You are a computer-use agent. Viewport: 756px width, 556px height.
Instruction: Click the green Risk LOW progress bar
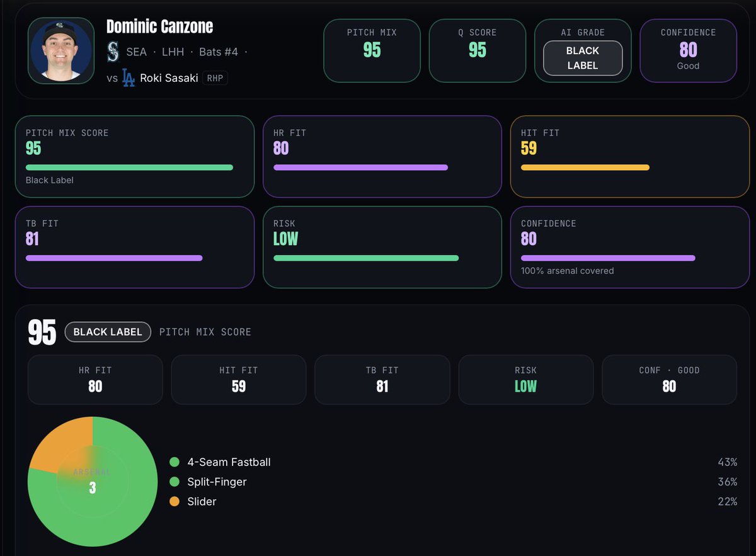coord(366,258)
